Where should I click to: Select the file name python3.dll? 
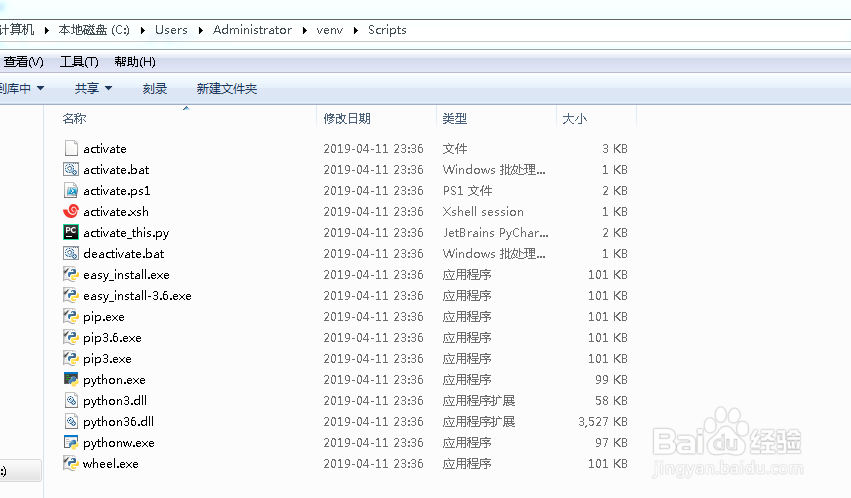[x=115, y=401]
